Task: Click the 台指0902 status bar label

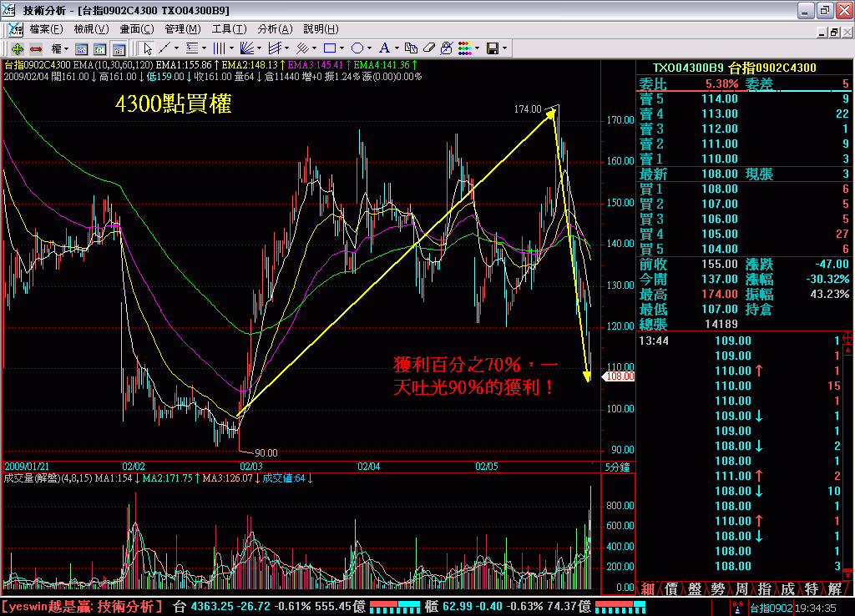Action: (x=771, y=608)
